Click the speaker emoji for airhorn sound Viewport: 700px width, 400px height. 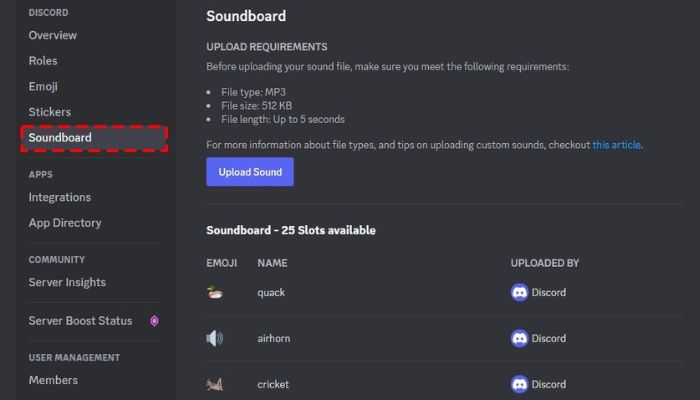pos(215,338)
